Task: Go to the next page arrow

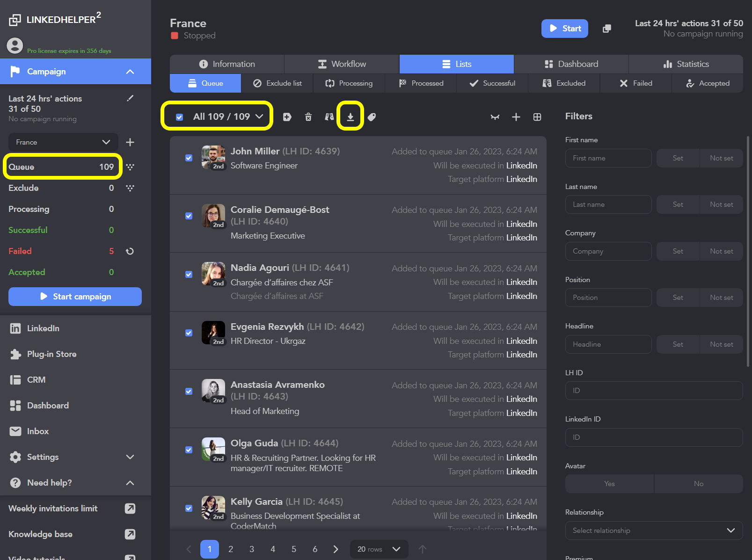Action: click(336, 549)
